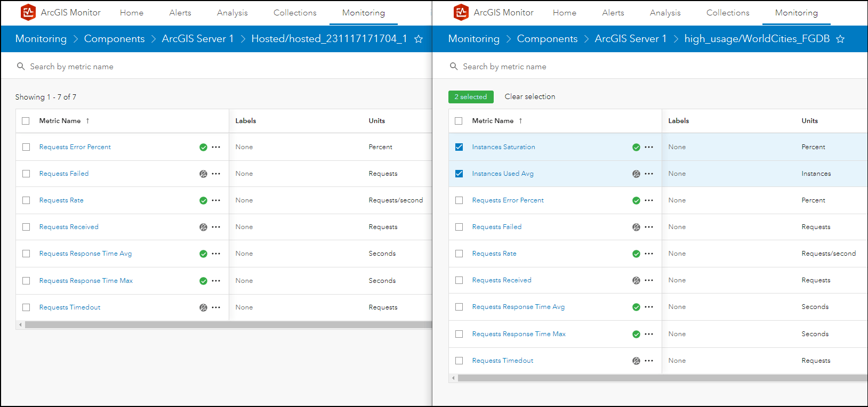Viewport: 868px width, 407px height.
Task: Click green status check for Instances Saturation
Action: (636, 148)
